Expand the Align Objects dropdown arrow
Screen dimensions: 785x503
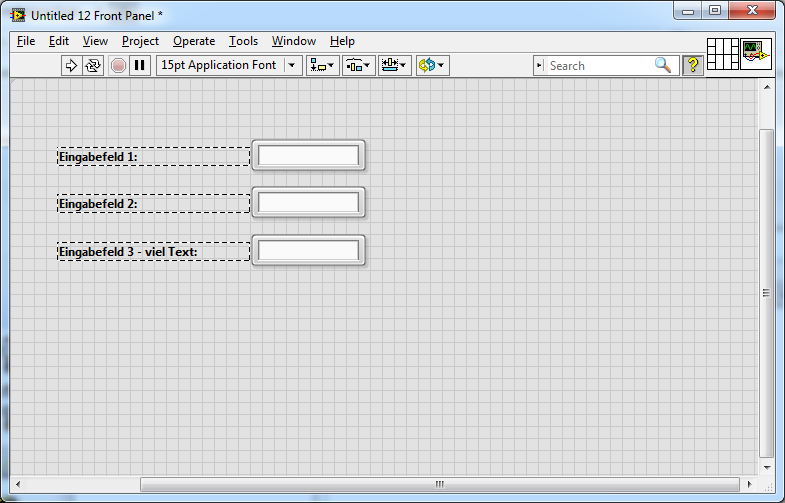(331, 66)
